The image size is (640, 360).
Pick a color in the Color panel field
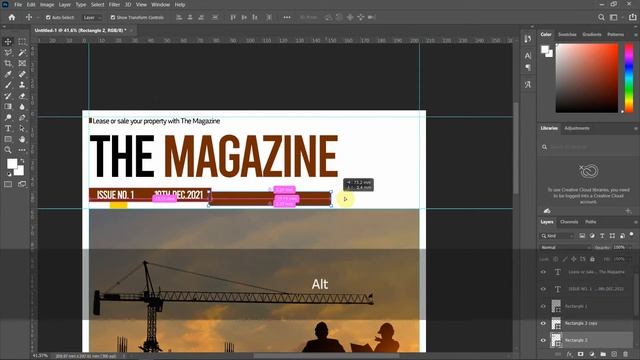pyautogui.click(x=587, y=78)
